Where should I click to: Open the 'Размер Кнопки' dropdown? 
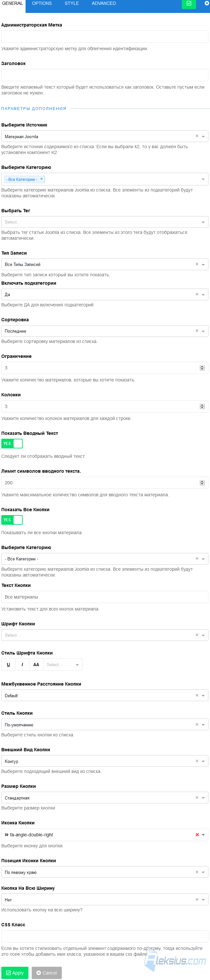105,798
